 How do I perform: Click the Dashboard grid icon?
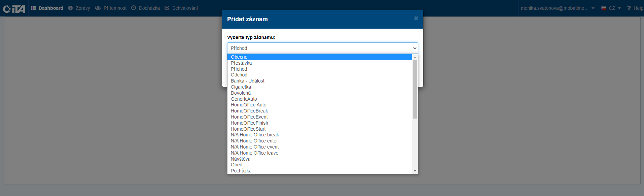[33, 8]
